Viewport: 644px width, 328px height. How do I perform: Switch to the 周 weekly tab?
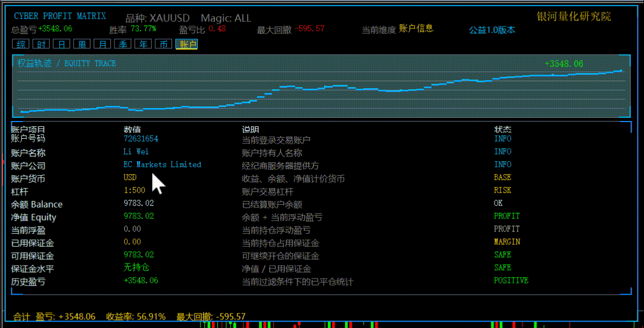(82, 44)
